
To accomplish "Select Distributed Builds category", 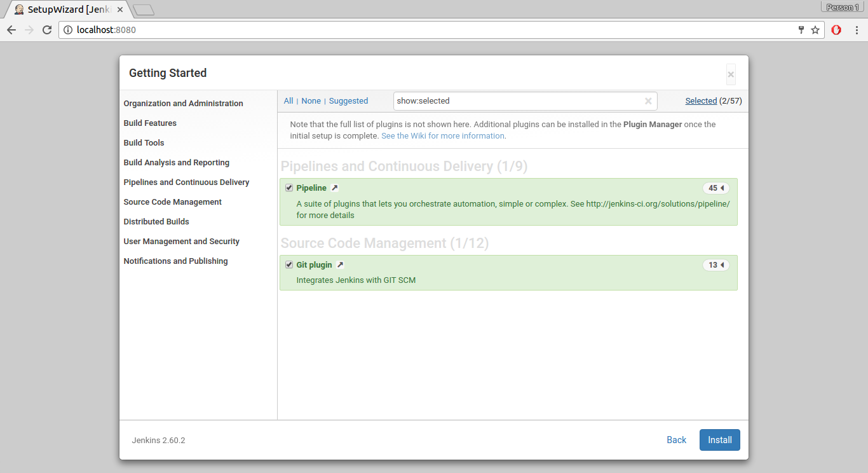I will point(156,222).
